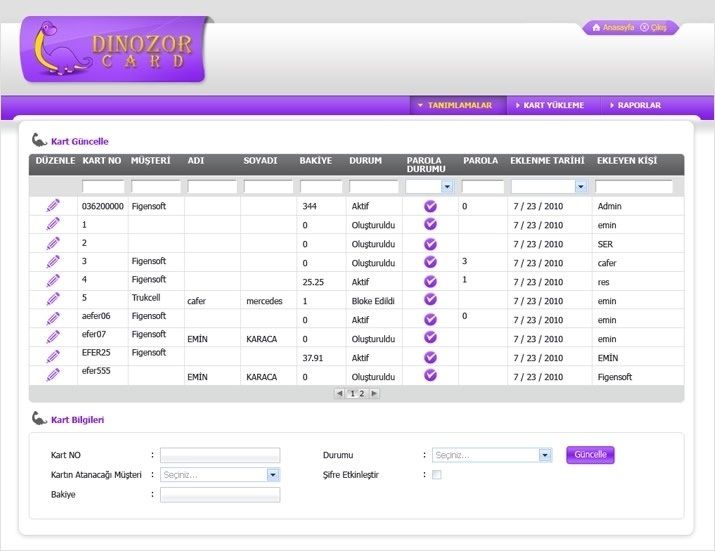Click edit pencil for card efer07
This screenshot has height=551, width=715.
tap(53, 337)
